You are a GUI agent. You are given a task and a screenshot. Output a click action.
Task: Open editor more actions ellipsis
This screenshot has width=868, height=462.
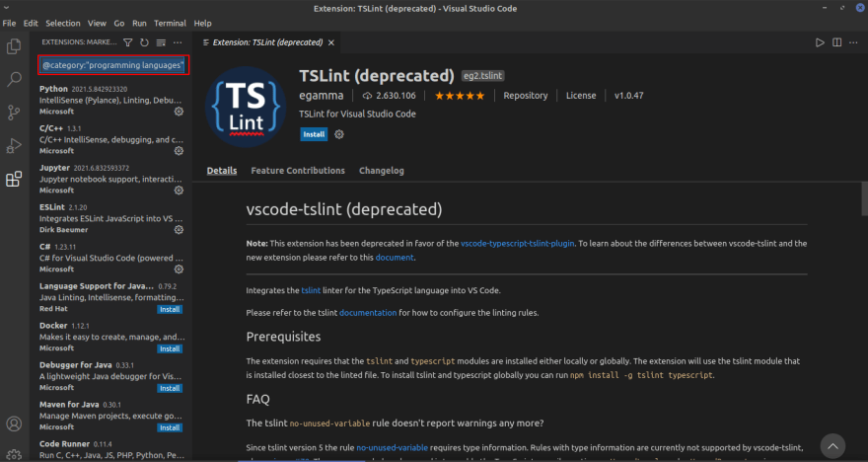[853, 42]
